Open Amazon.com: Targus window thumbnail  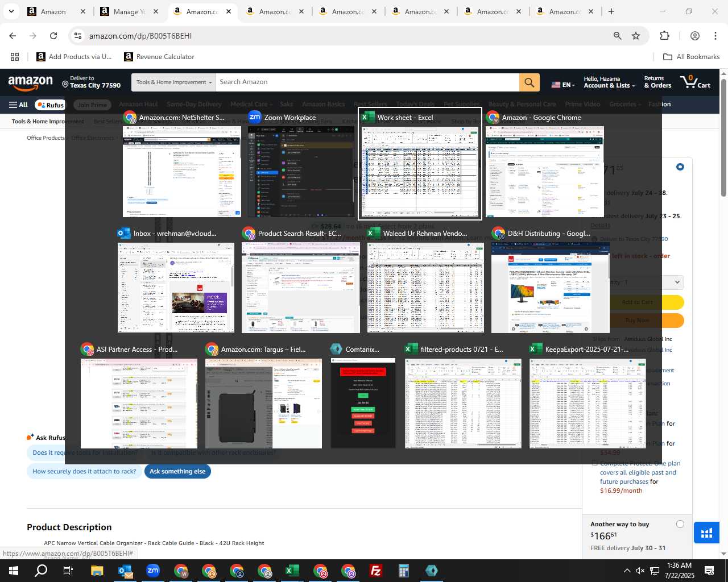(263, 396)
